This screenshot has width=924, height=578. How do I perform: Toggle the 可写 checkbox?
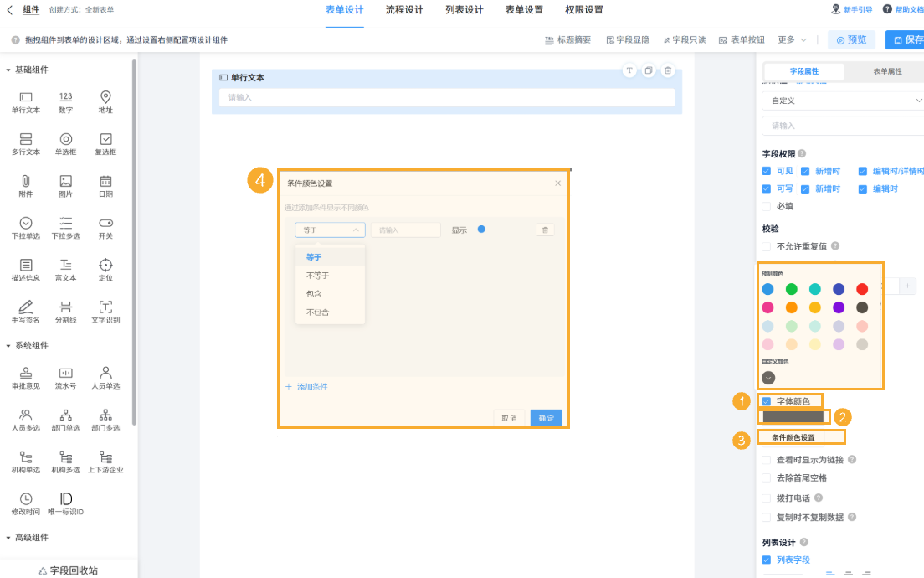coord(766,188)
